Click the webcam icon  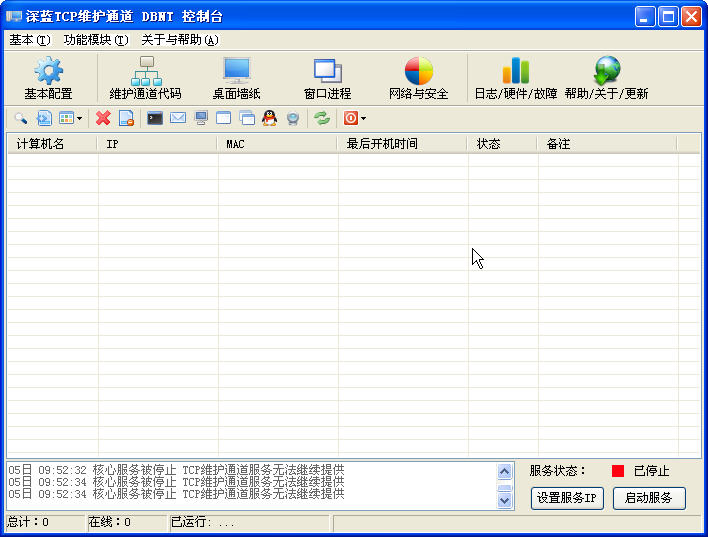pyautogui.click(x=293, y=118)
